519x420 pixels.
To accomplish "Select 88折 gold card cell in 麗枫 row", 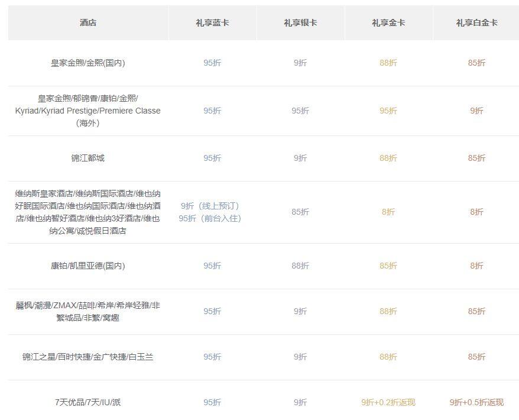I will pos(388,311).
